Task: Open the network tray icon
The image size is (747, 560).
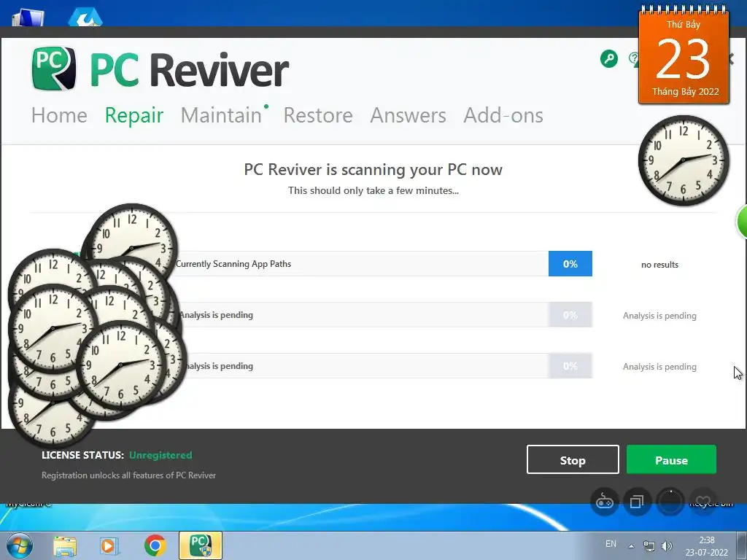Action: click(649, 545)
